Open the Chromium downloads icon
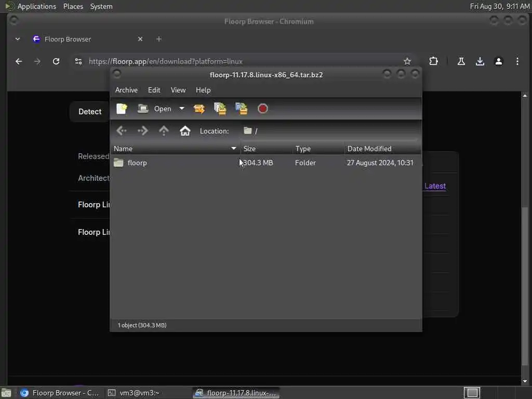The height and width of the screenshot is (399, 532). pos(480,61)
